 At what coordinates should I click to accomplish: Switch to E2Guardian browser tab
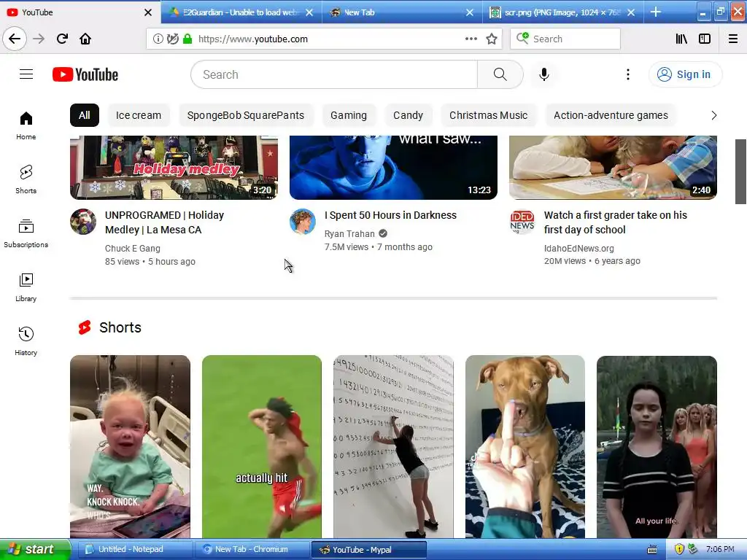(x=240, y=12)
